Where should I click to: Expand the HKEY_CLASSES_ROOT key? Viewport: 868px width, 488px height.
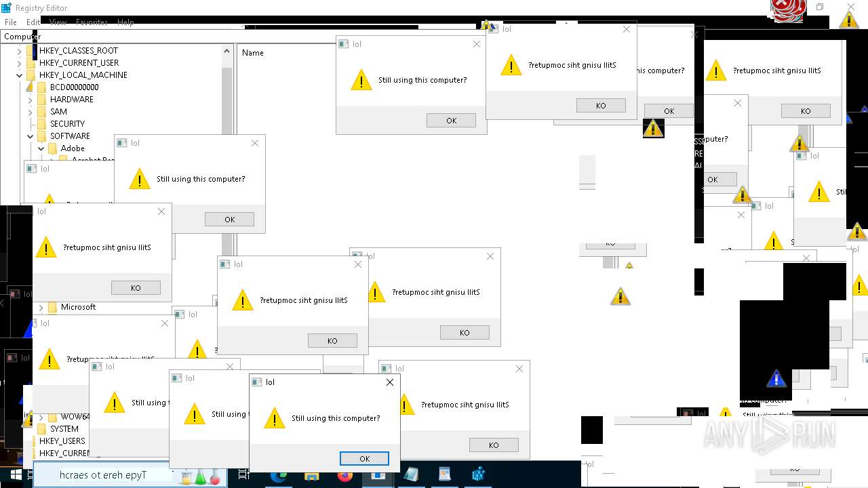[20, 51]
